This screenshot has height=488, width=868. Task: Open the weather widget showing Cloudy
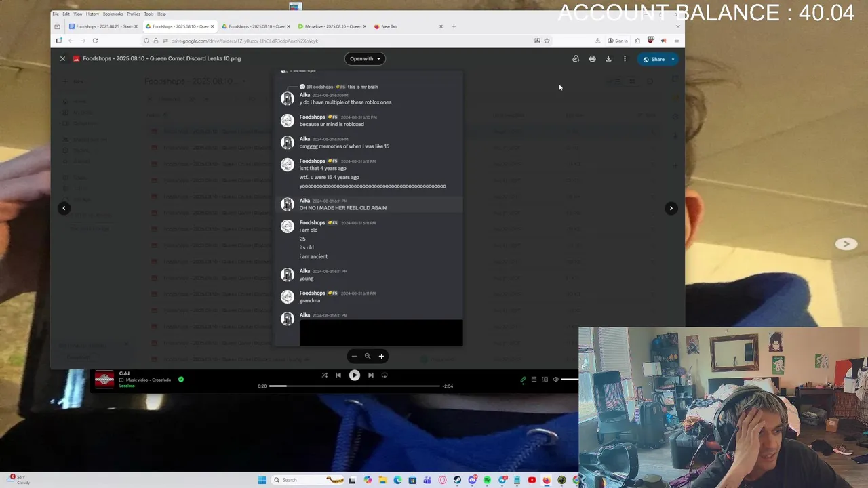(19, 480)
